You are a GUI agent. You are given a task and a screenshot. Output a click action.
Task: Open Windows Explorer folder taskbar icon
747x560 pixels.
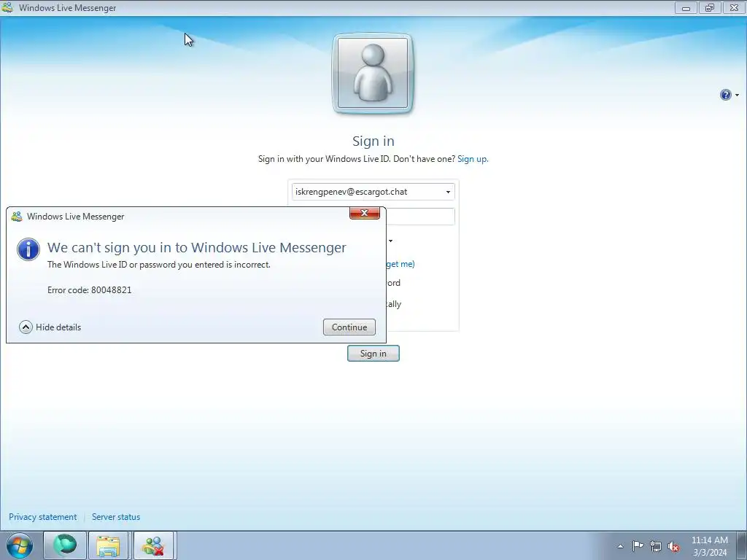(108, 545)
